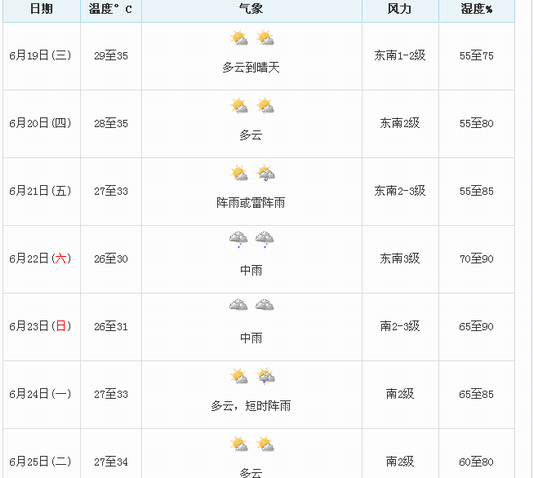
Task: Click the 东南1-2级 wind cell
Action: (400, 56)
